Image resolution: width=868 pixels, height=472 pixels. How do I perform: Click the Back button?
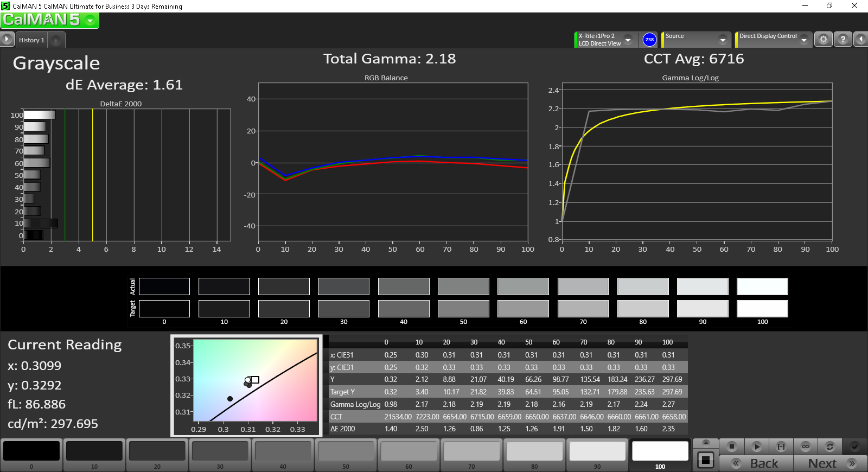[756, 463]
